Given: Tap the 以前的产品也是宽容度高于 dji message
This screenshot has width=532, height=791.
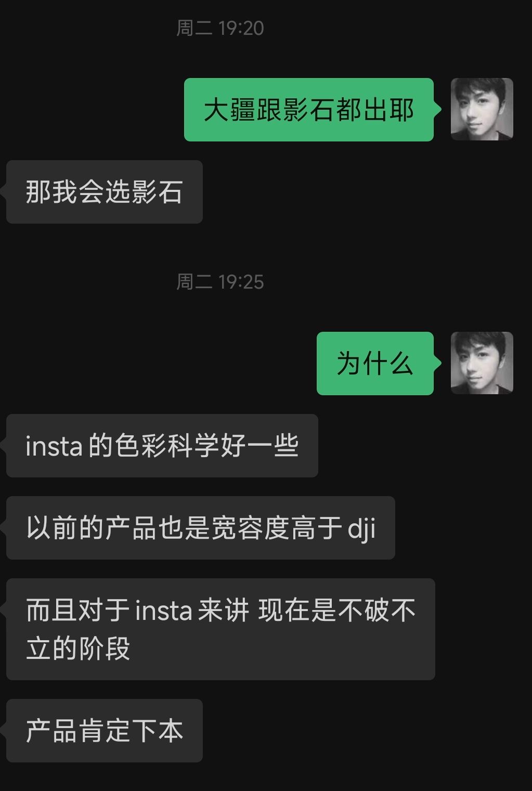Looking at the screenshot, I should 201,528.
